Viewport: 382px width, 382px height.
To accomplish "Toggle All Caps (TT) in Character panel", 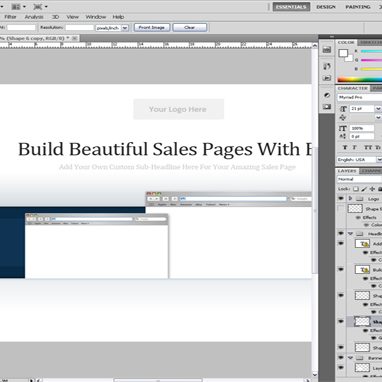I will point(368,147).
